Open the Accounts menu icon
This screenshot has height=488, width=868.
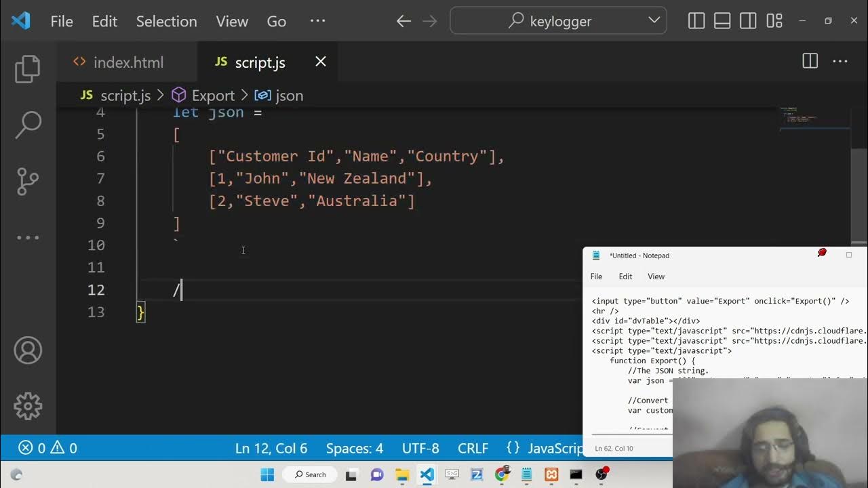pos(28,350)
